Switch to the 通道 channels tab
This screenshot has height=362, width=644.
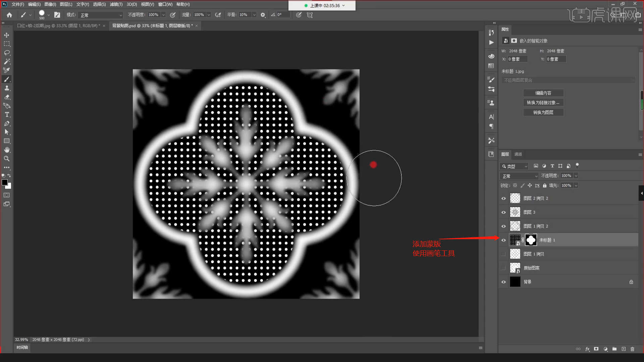tap(518, 154)
